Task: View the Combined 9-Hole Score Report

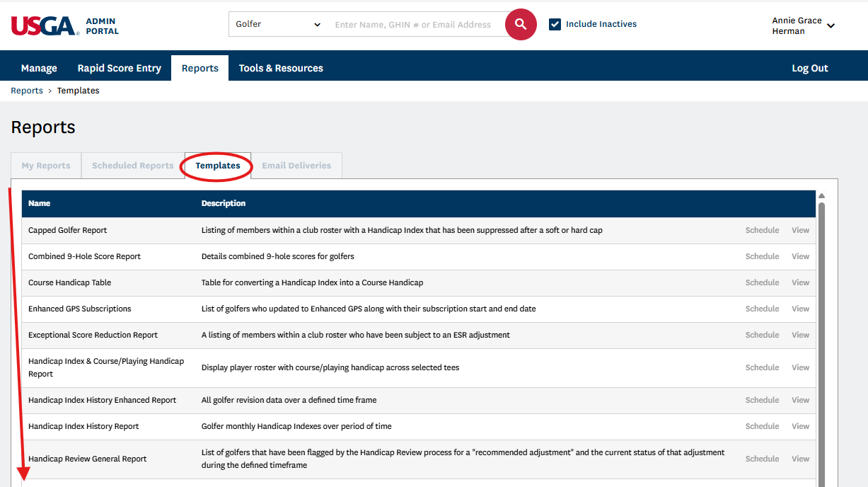Action: (800, 256)
